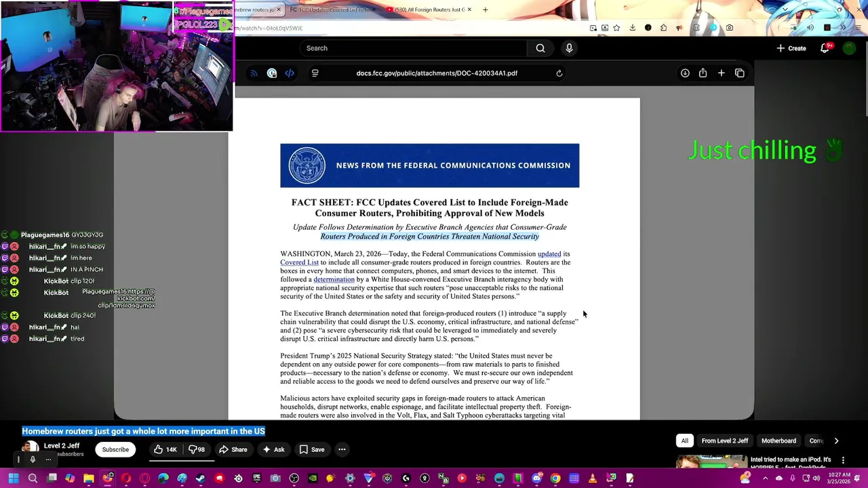This screenshot has width=868, height=488.
Task: Open the 'Covered List' link in the fact sheet
Action: (x=299, y=262)
